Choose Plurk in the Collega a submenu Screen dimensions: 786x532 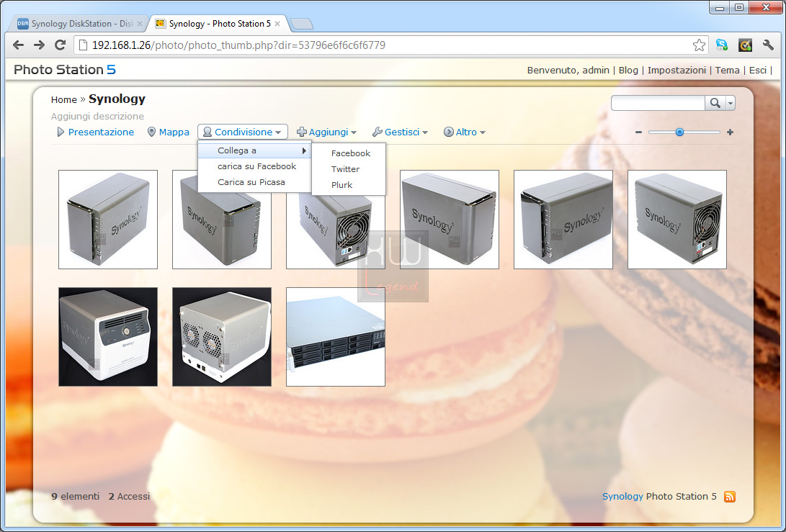[x=349, y=185]
